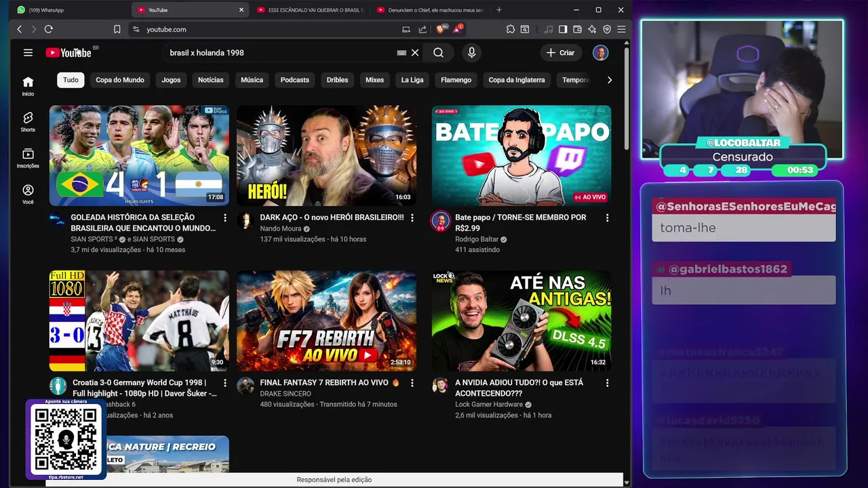Open the browser main menu
868x488 pixels.
[x=621, y=29]
